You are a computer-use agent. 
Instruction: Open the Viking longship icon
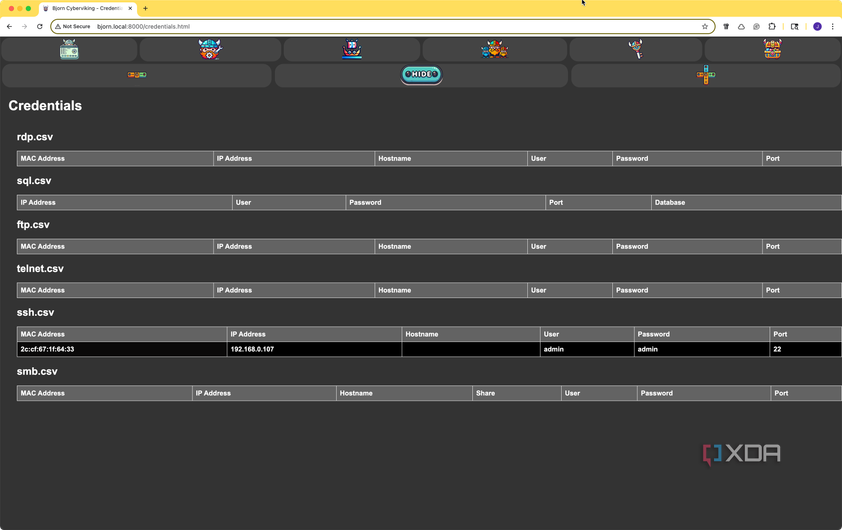(352, 49)
